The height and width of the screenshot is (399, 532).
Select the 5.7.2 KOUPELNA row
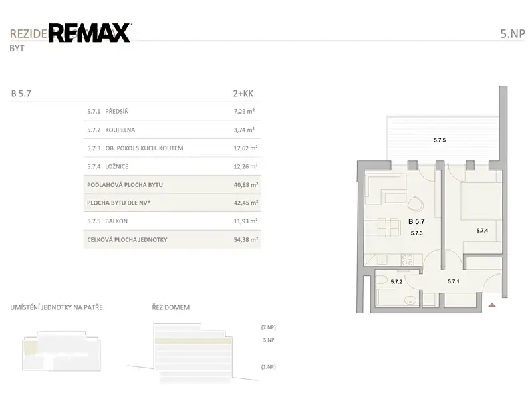tap(172, 130)
